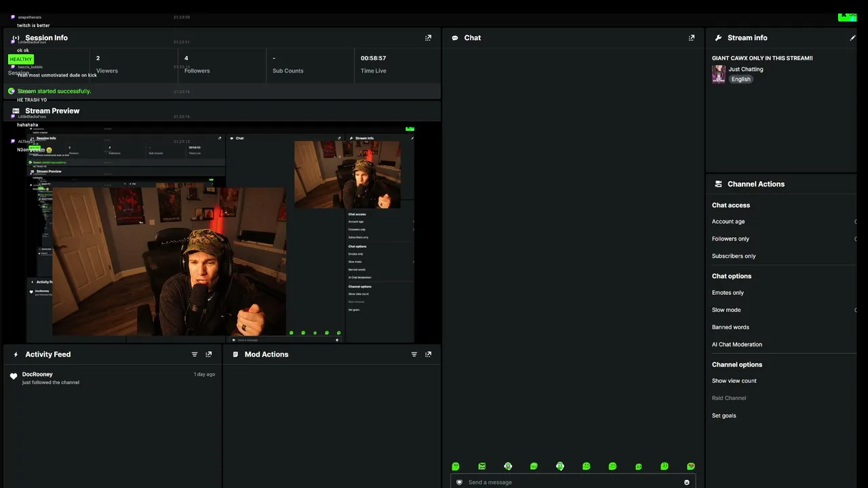Click the Chat options heading

click(x=732, y=277)
